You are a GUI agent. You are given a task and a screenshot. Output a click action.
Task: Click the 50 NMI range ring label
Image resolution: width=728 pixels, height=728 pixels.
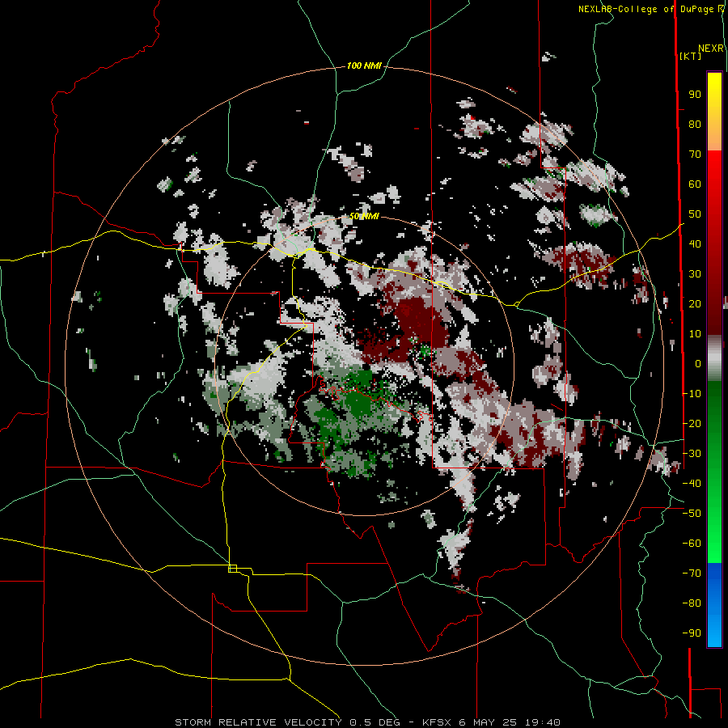[365, 216]
